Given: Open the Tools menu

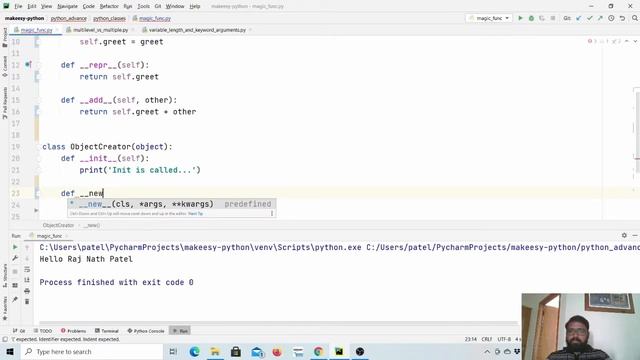Looking at the screenshot, I should [143, 6].
